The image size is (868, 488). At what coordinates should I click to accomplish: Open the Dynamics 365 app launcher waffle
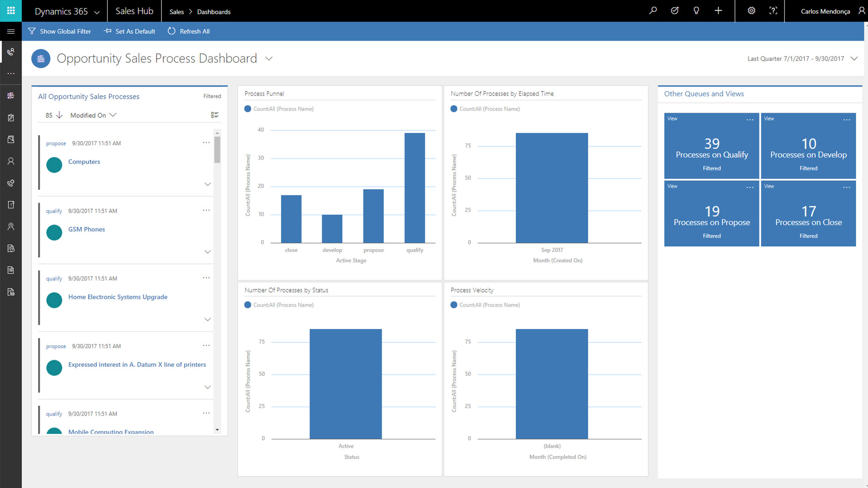click(11, 11)
